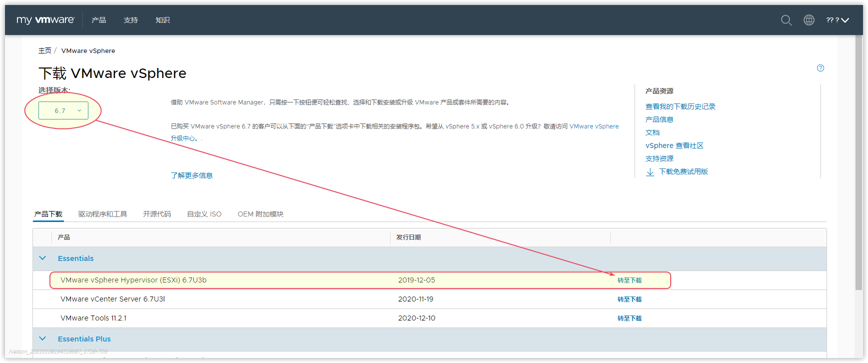Open the 了解更多信息 link
Image resolution: width=868 pixels, height=363 pixels.
pos(192,175)
